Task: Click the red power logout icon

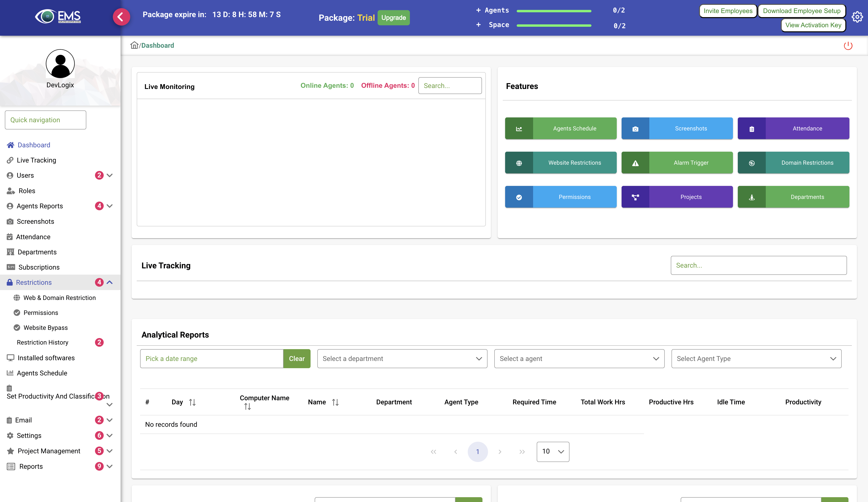Action: tap(848, 46)
